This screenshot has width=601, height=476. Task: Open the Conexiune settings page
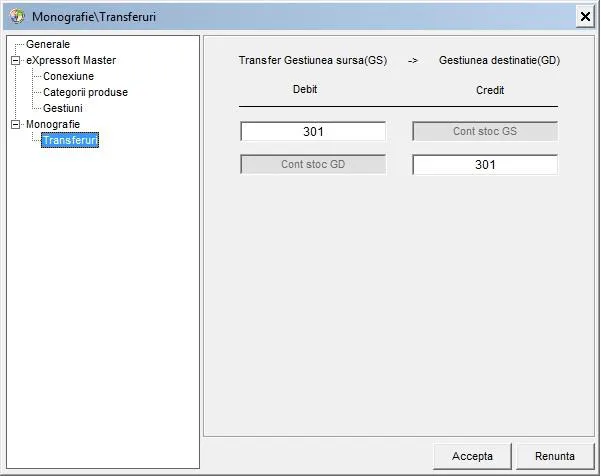(68, 76)
